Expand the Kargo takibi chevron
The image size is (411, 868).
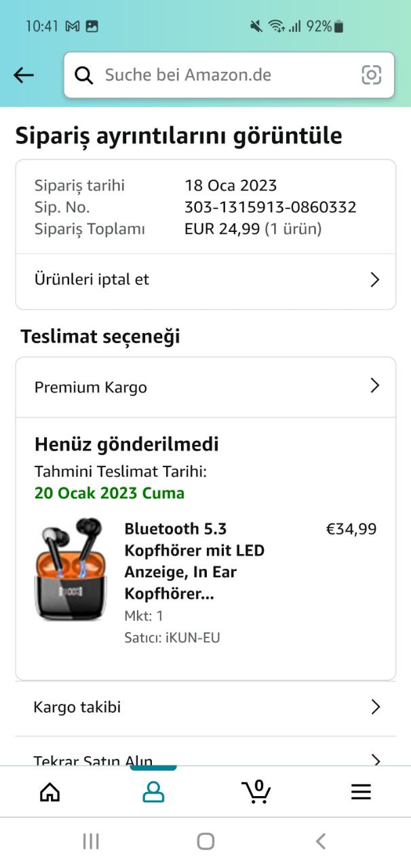375,707
